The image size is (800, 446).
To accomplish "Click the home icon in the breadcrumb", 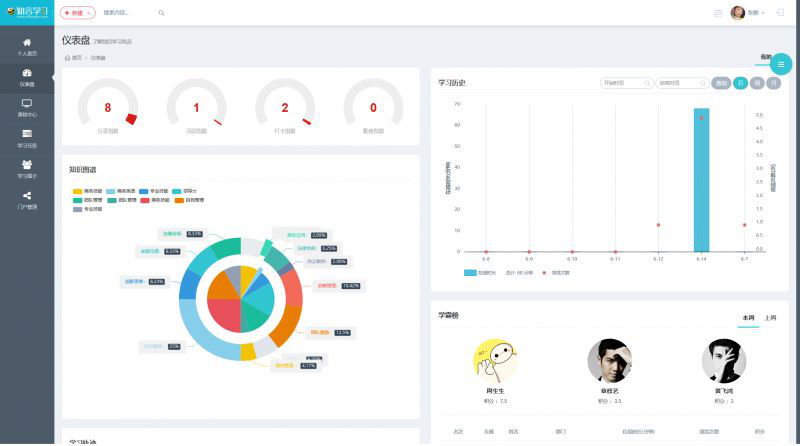I will [x=67, y=58].
